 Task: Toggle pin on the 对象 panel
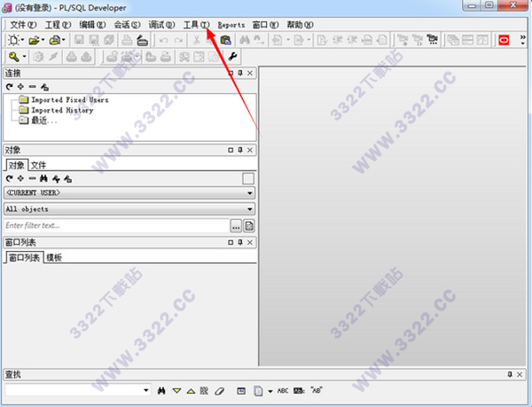240,150
